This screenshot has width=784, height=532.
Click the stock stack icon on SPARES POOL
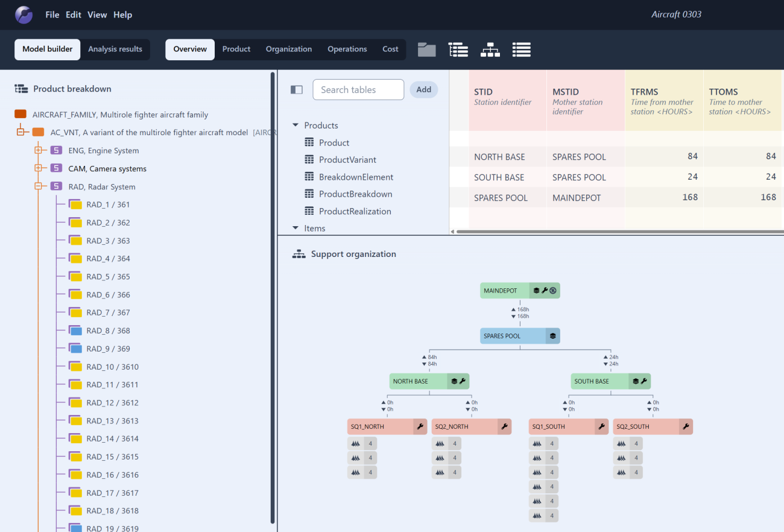click(x=553, y=335)
